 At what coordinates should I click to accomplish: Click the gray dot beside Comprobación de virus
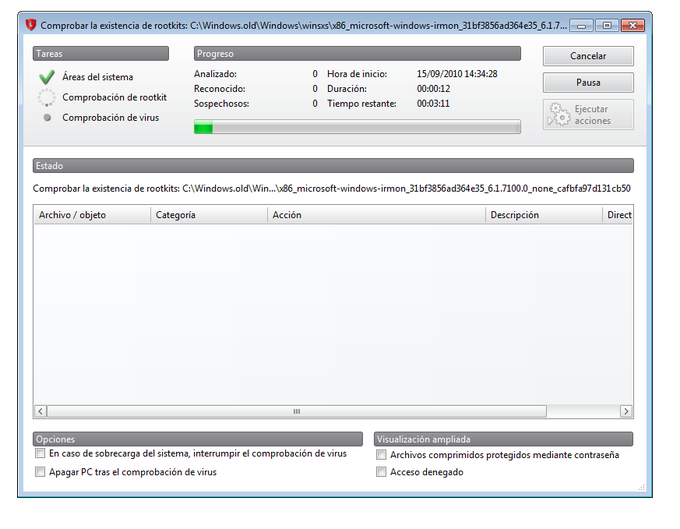point(47,118)
